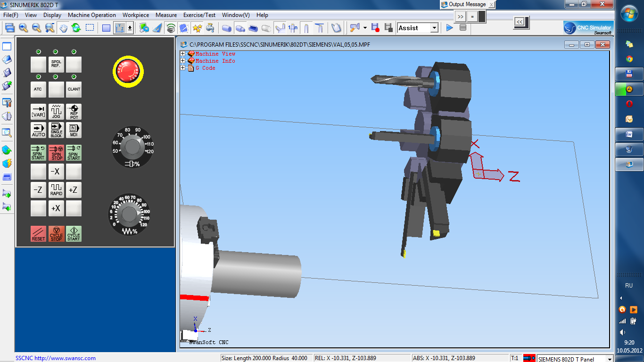644x362 pixels.
Task: Click the +Z jog axis key
Action: point(74,190)
